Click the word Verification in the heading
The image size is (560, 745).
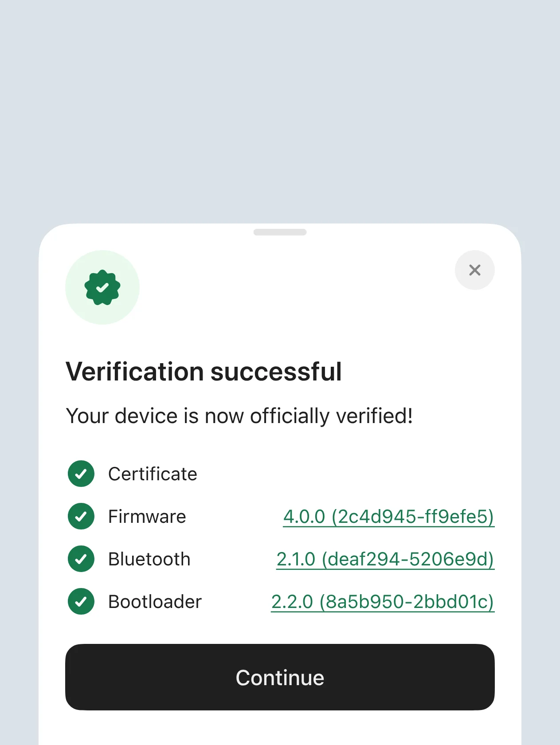135,371
